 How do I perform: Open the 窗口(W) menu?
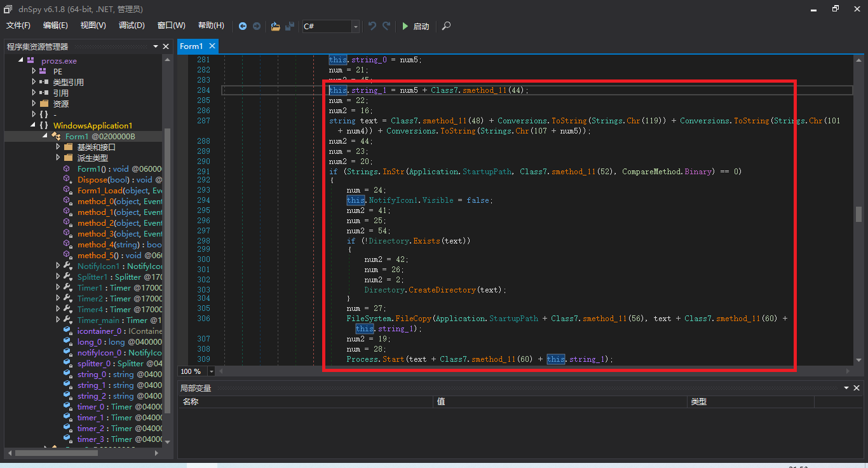pyautogui.click(x=172, y=25)
